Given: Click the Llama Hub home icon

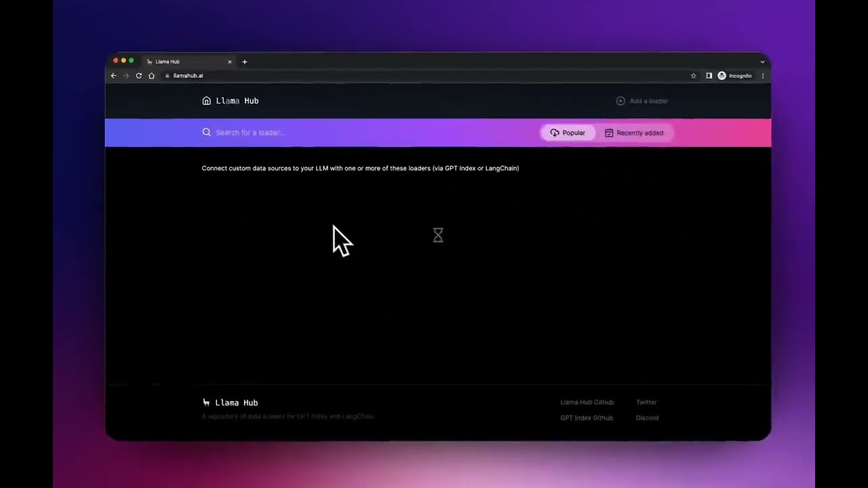Looking at the screenshot, I should [206, 101].
